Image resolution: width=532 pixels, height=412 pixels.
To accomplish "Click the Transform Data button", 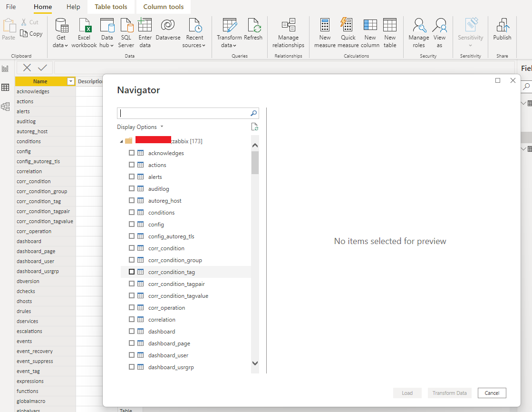I will (449, 393).
